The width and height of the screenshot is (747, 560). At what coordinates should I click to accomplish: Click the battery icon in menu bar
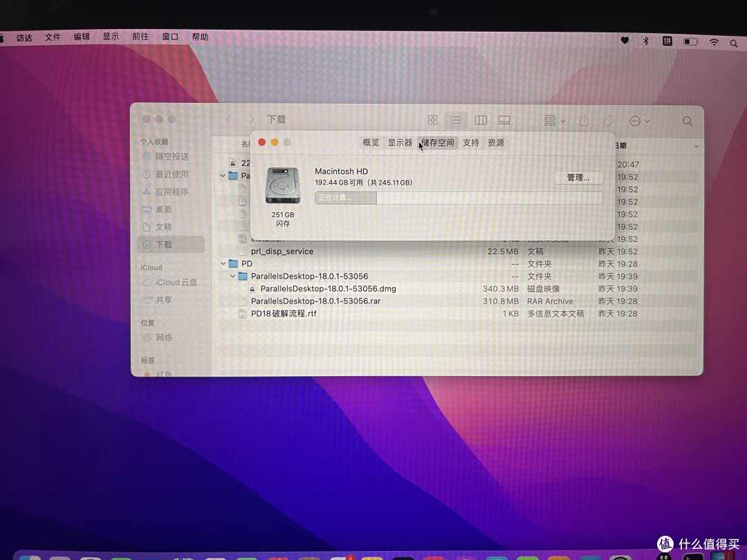691,42
